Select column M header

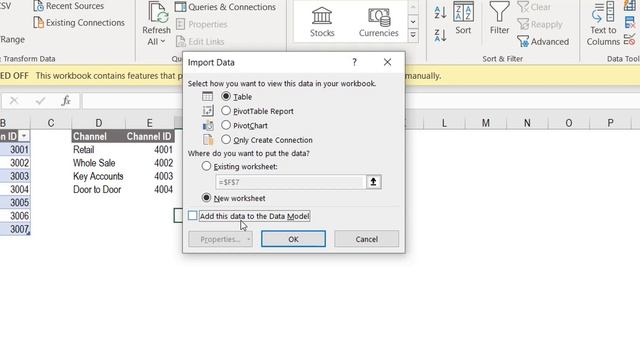[486, 123]
